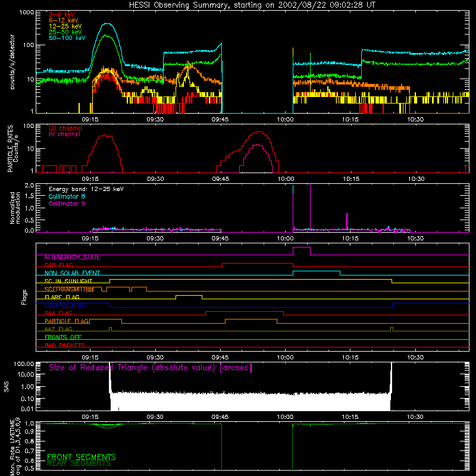The width and height of the screenshot is (476, 476).
Task: Click the raised SAA_FLAG segment
Action: tap(245, 311)
